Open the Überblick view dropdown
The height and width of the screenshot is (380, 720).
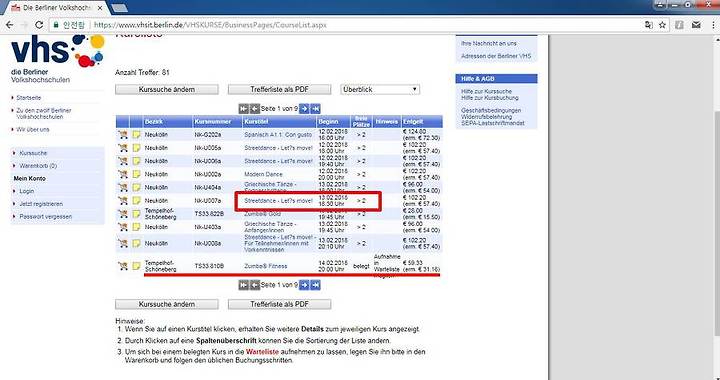380,89
